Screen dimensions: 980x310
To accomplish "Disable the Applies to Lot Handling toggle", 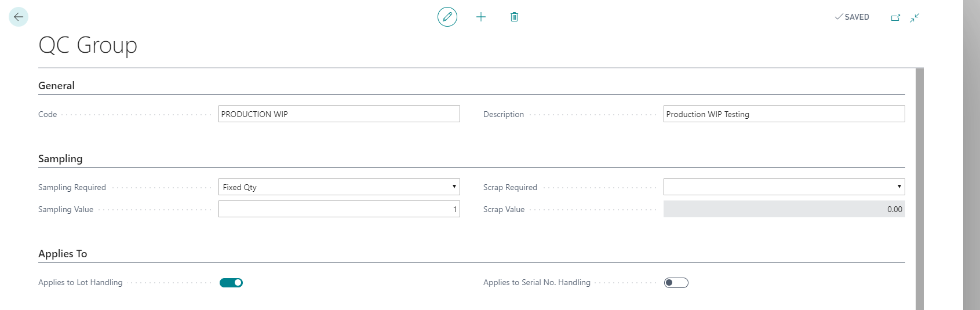I will pos(231,283).
